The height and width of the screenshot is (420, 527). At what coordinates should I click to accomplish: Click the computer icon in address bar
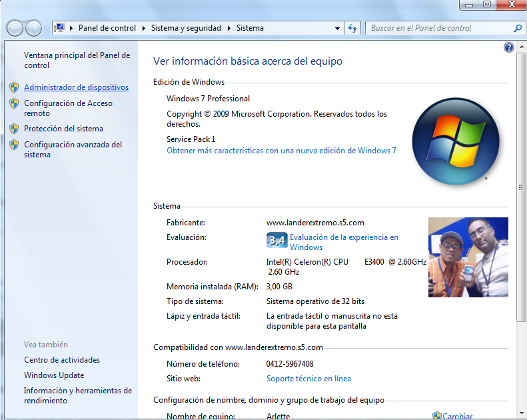pyautogui.click(x=60, y=27)
